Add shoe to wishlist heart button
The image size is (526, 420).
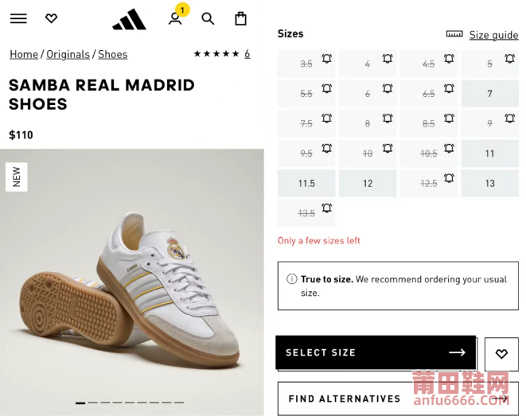501,354
